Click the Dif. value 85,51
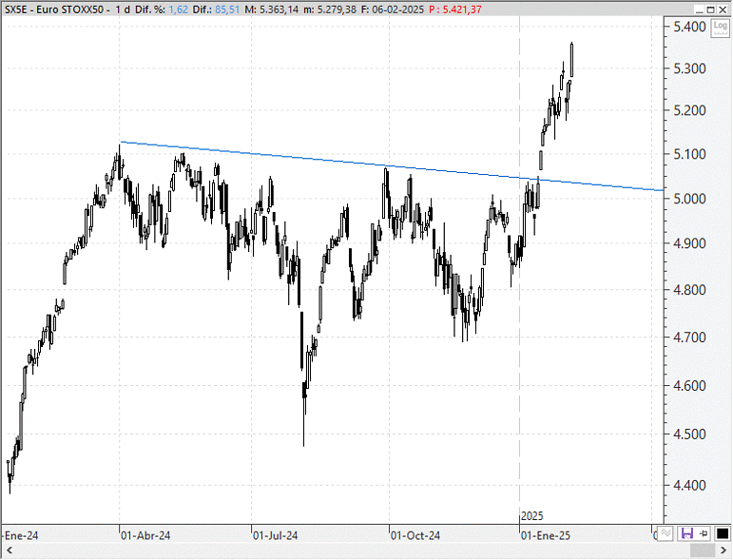Viewport: 733px width, 560px height. point(227,10)
